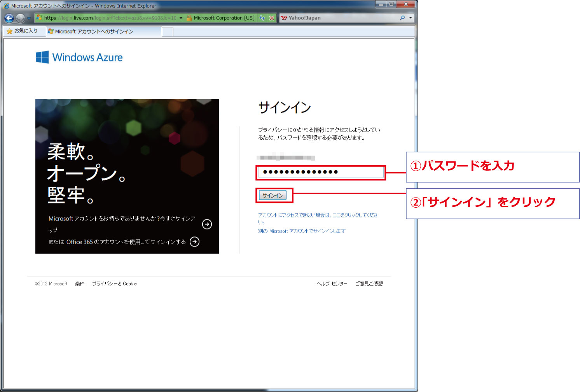Viewport: 580px width, 392px height.
Task: Open the ご意見ご感想 footer link
Action: pos(369,283)
